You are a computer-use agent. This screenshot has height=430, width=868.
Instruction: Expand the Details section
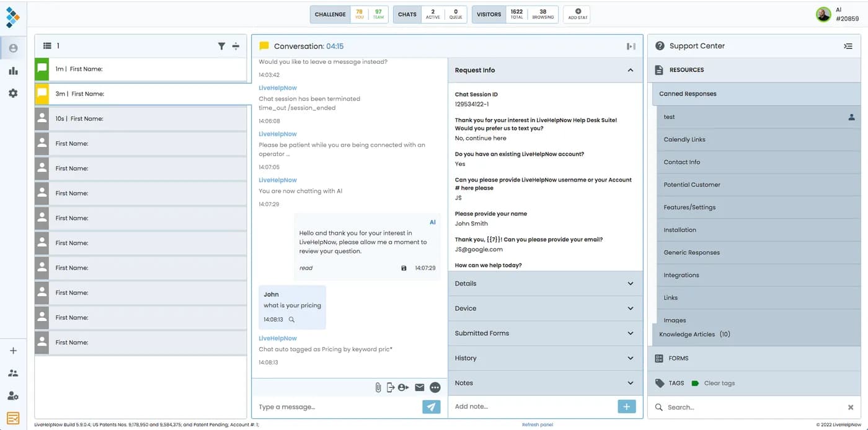click(545, 283)
